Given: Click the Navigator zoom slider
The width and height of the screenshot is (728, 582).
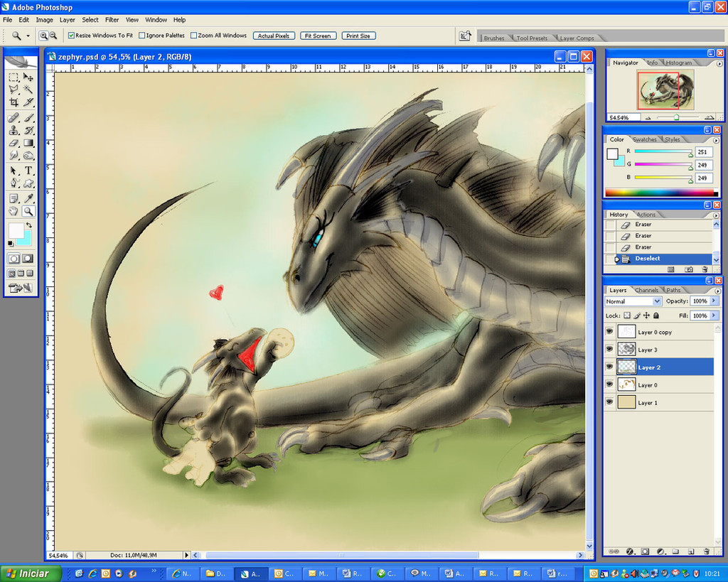Looking at the screenshot, I should coord(677,117).
